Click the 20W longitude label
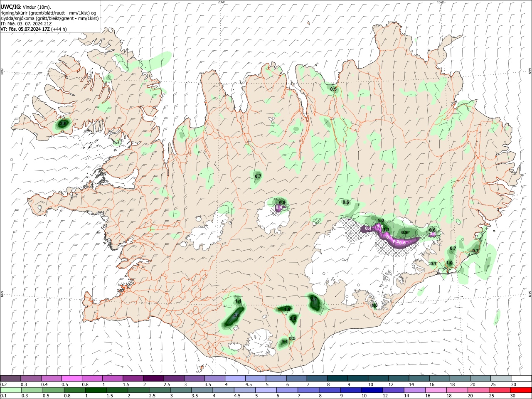Image resolution: width=532 pixels, height=399 pixels. tap(221, 2)
